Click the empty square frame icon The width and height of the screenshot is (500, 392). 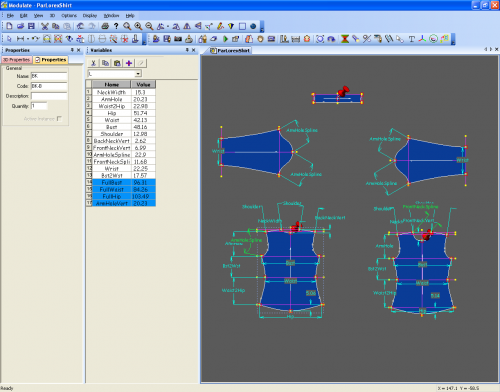(x=242, y=26)
